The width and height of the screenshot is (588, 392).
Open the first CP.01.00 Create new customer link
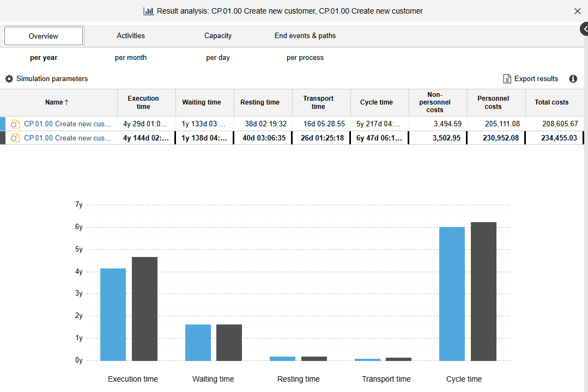(x=68, y=124)
